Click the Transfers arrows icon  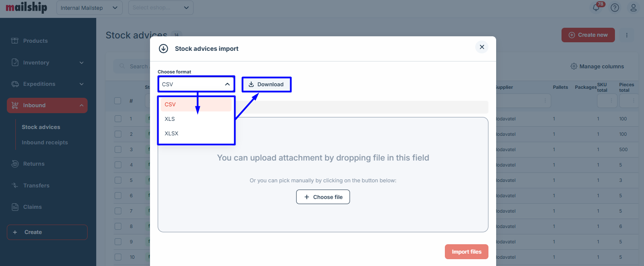click(x=15, y=185)
